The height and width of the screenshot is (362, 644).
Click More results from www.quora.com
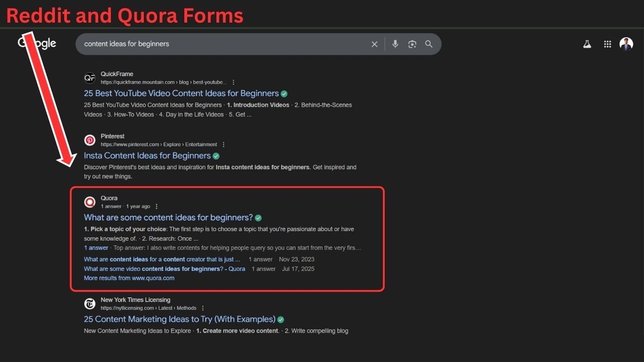pyautogui.click(x=129, y=278)
